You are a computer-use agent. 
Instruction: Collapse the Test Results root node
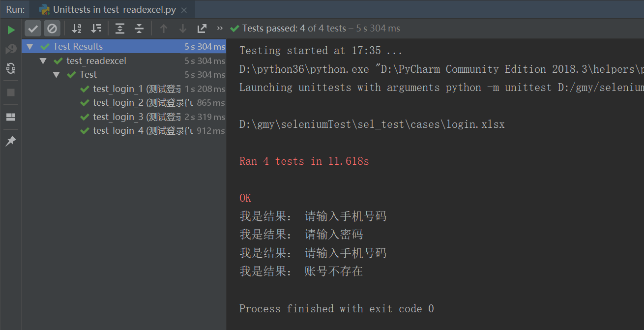pos(30,47)
